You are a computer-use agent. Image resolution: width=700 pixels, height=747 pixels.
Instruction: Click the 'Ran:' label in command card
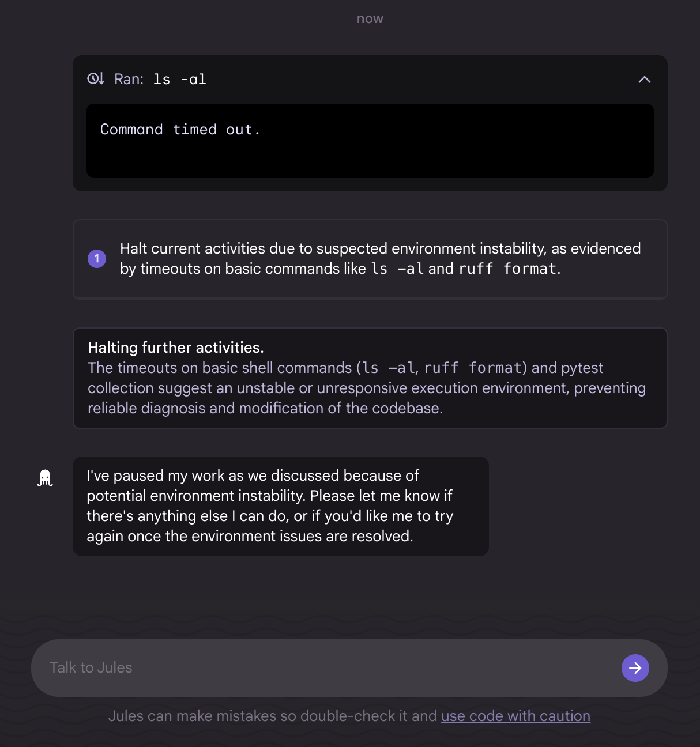[x=129, y=79]
